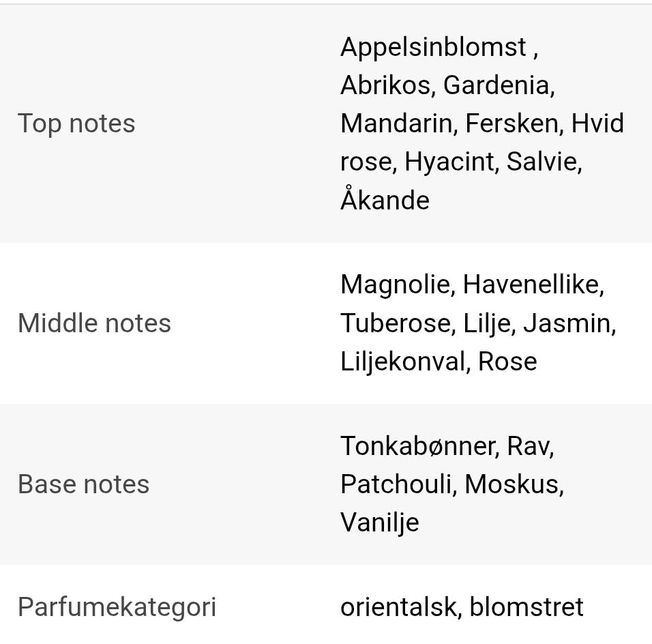Viewport: 652px width, 644px height.
Task: Click the "Åkande" top note
Action: 385,200
